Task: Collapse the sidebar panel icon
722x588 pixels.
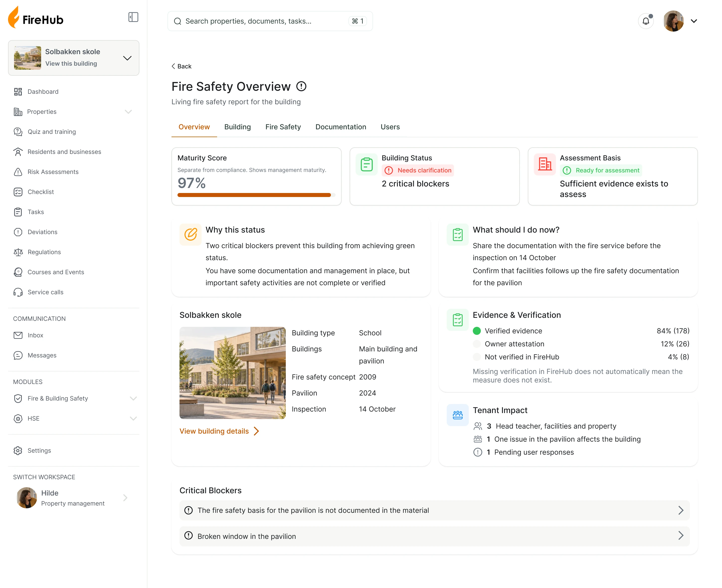Action: click(x=133, y=17)
